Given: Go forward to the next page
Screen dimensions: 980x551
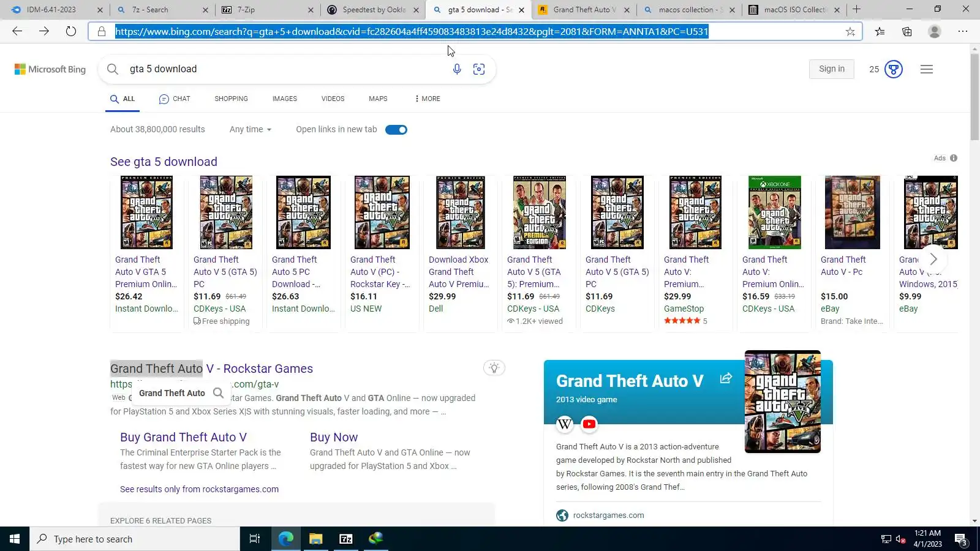Looking at the screenshot, I should point(44,31).
